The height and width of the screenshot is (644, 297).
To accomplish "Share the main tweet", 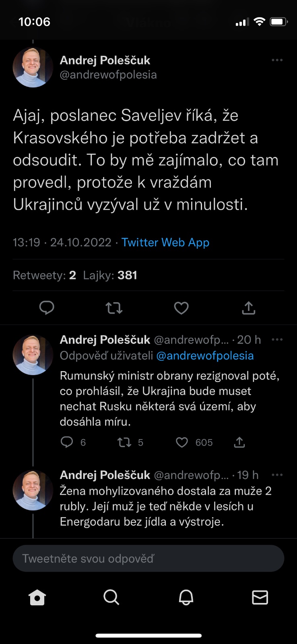I will pos(249,308).
